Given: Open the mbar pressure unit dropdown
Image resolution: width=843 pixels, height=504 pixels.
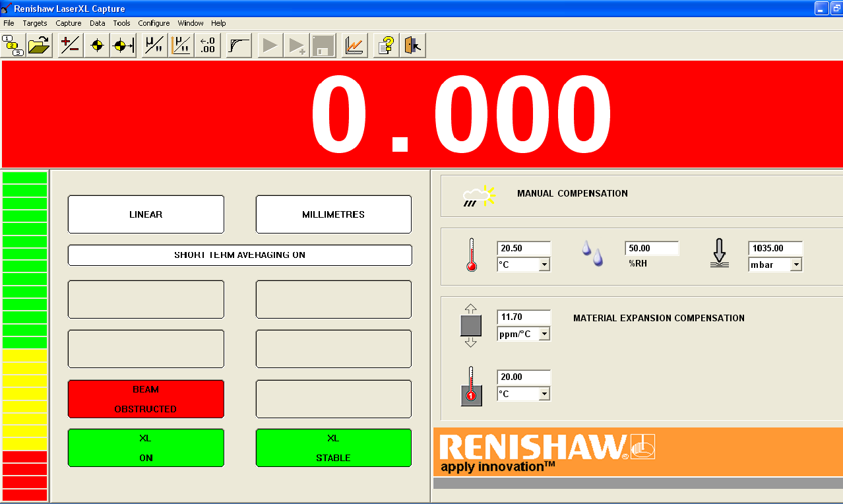Looking at the screenshot, I should pyautogui.click(x=796, y=265).
